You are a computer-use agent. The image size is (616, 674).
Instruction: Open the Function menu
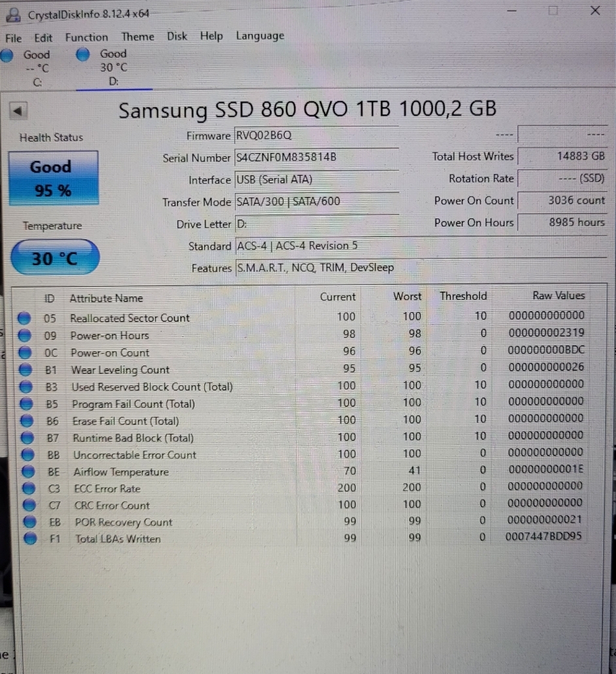point(86,37)
